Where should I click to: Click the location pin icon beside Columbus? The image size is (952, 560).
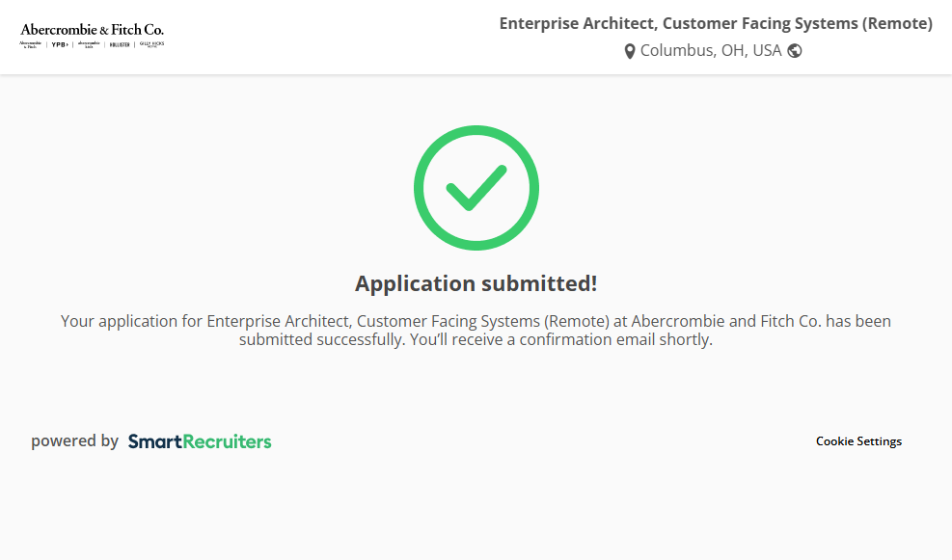click(630, 51)
